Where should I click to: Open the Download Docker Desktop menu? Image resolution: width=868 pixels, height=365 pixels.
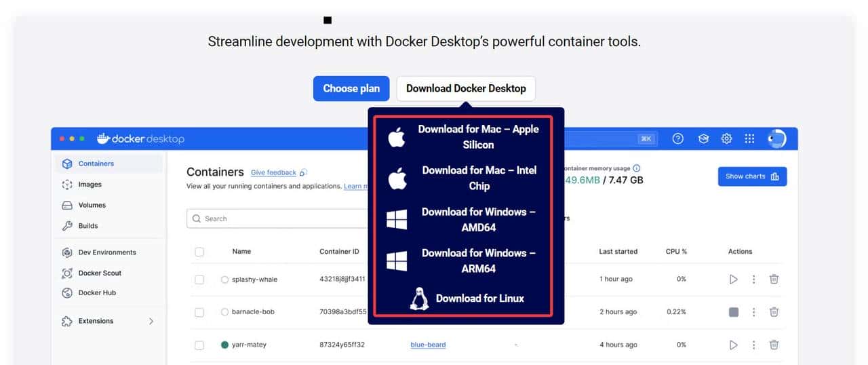coord(466,88)
